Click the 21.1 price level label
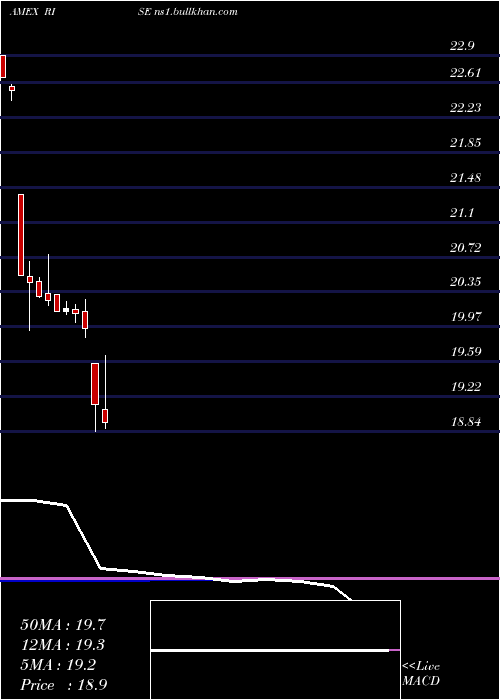Screen dimensions: 500x700 click(x=462, y=212)
